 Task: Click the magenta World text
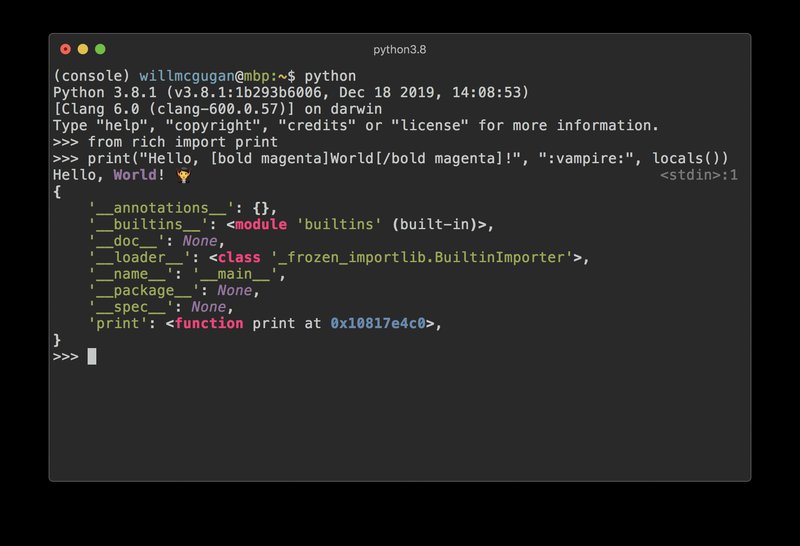point(135,175)
